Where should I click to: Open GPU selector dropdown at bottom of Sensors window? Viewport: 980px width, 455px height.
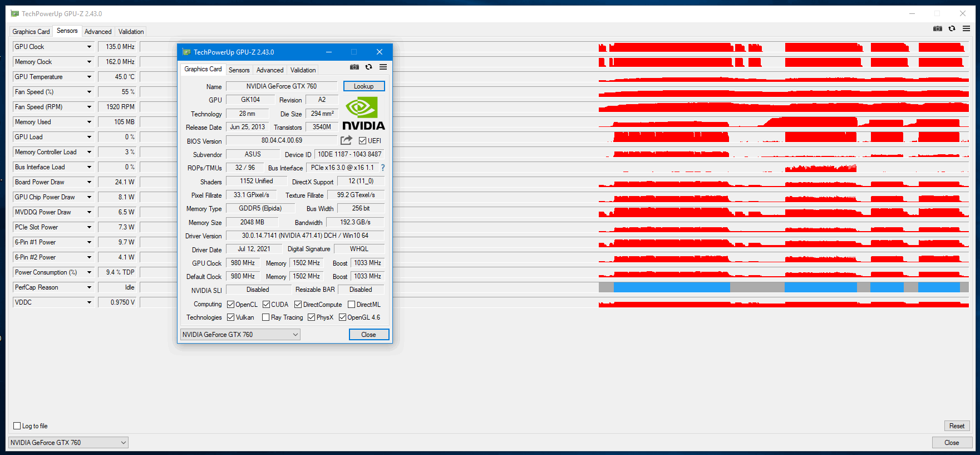[x=68, y=442]
